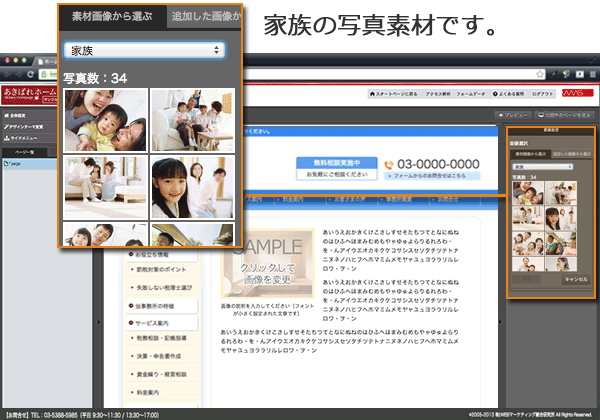
Task: Click the プレビュー button
Action: click(515, 114)
